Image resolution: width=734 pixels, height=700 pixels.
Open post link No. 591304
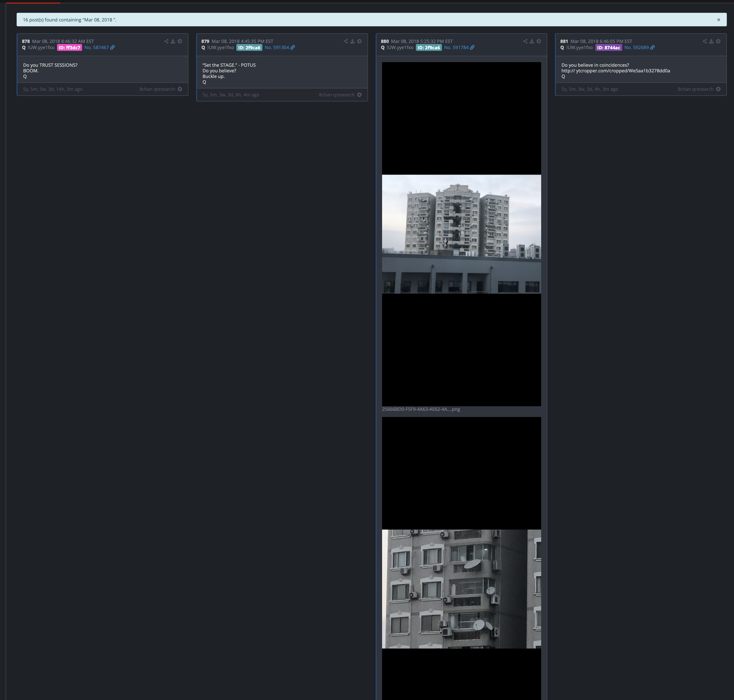coord(277,47)
